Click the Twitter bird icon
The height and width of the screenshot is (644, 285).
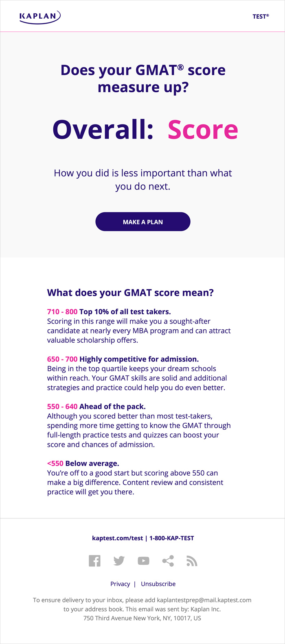[x=119, y=561]
